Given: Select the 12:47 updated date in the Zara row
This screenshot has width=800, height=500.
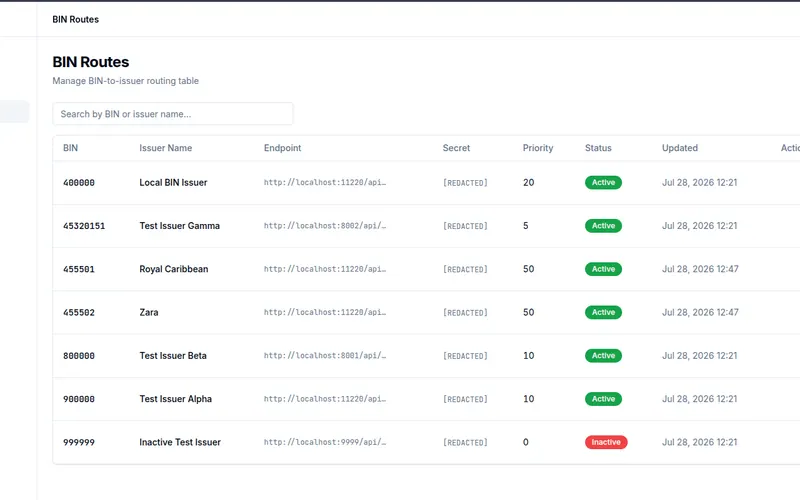Looking at the screenshot, I should click(x=700, y=313).
